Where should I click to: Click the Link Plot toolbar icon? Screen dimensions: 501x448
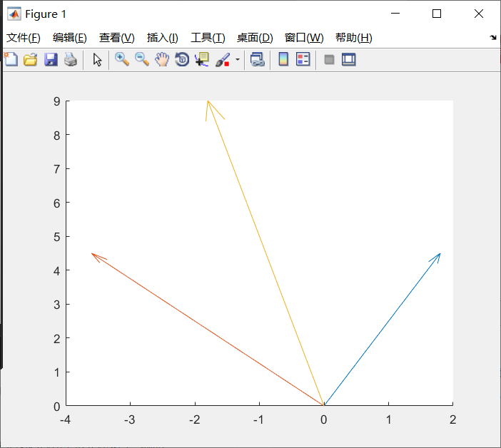pyautogui.click(x=258, y=60)
